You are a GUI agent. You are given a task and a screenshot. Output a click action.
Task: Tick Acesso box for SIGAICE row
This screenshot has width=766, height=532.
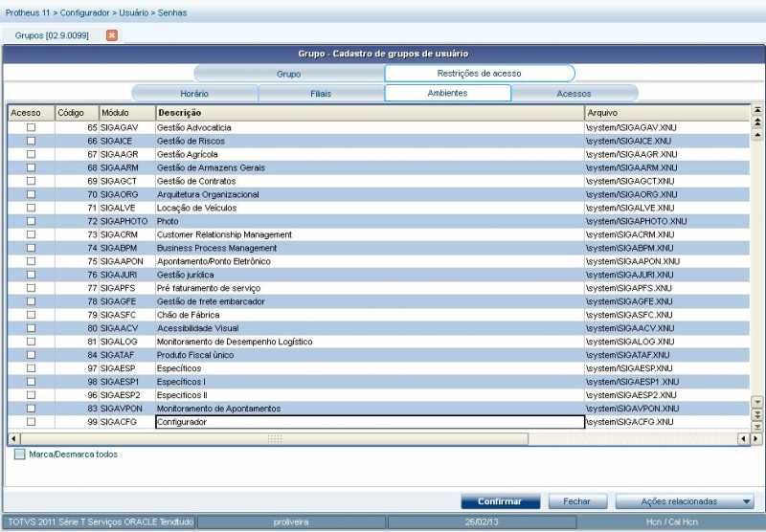(32, 141)
